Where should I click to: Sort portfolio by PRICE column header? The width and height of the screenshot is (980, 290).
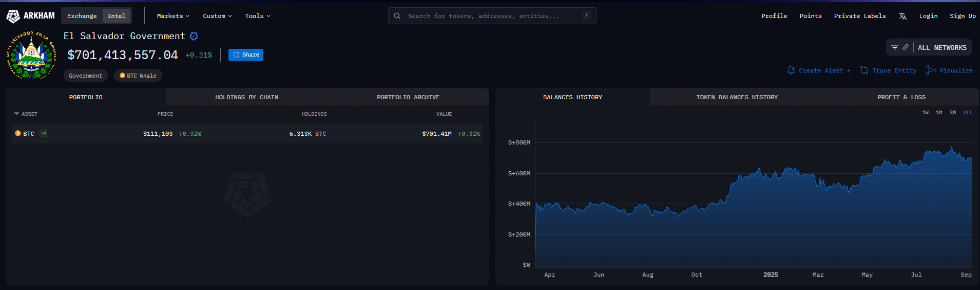tap(165, 114)
